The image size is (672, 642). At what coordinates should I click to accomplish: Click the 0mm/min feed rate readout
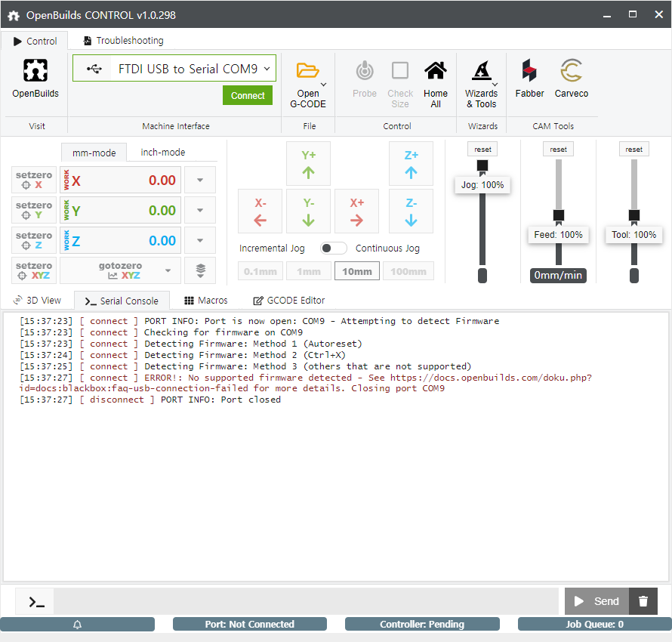click(x=558, y=275)
